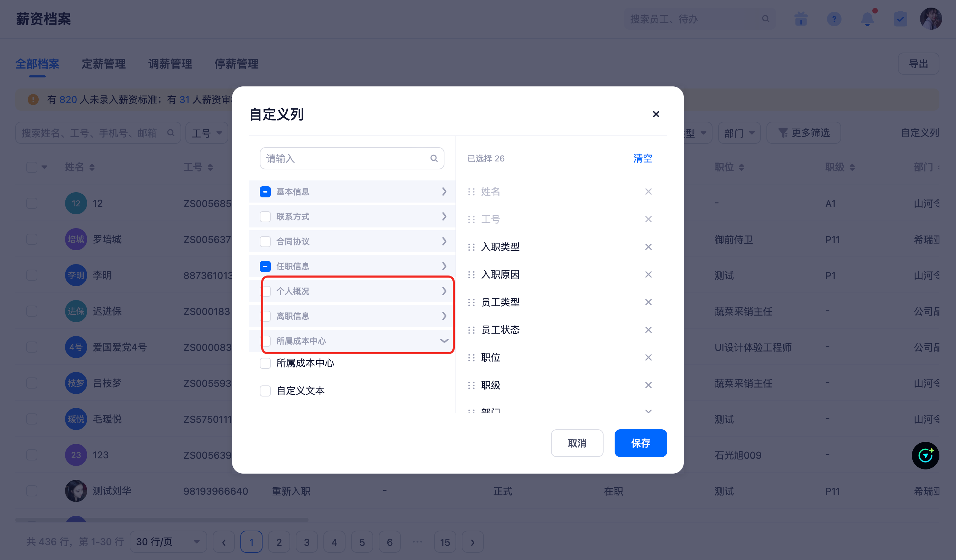Go to next page arrow
This screenshot has height=560, width=956.
coord(472,542)
